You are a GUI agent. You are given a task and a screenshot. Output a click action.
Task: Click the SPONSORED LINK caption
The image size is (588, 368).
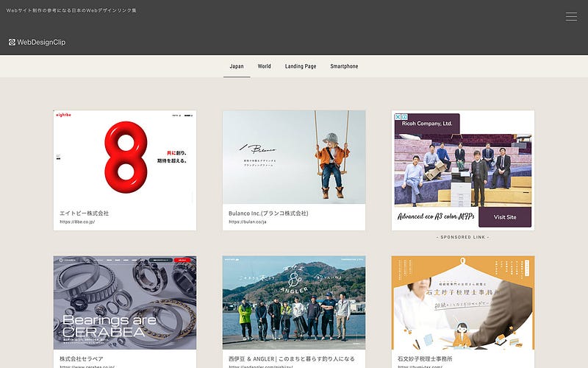coord(463,237)
